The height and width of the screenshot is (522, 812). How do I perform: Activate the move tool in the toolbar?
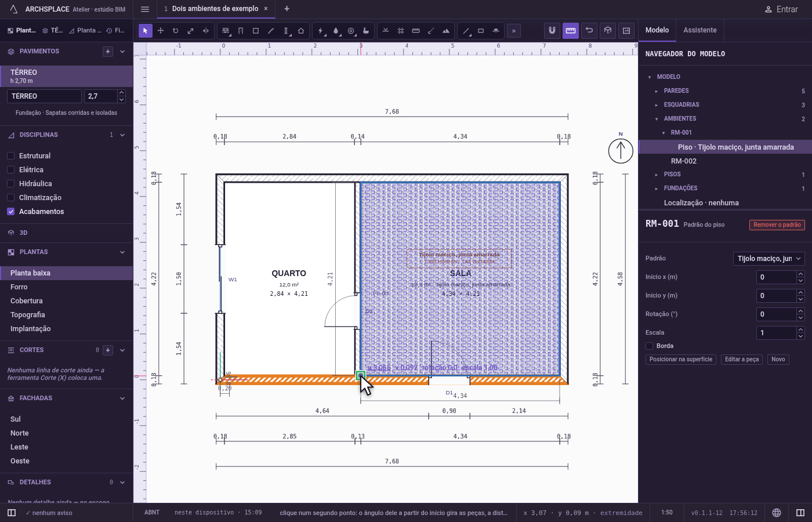(161, 31)
